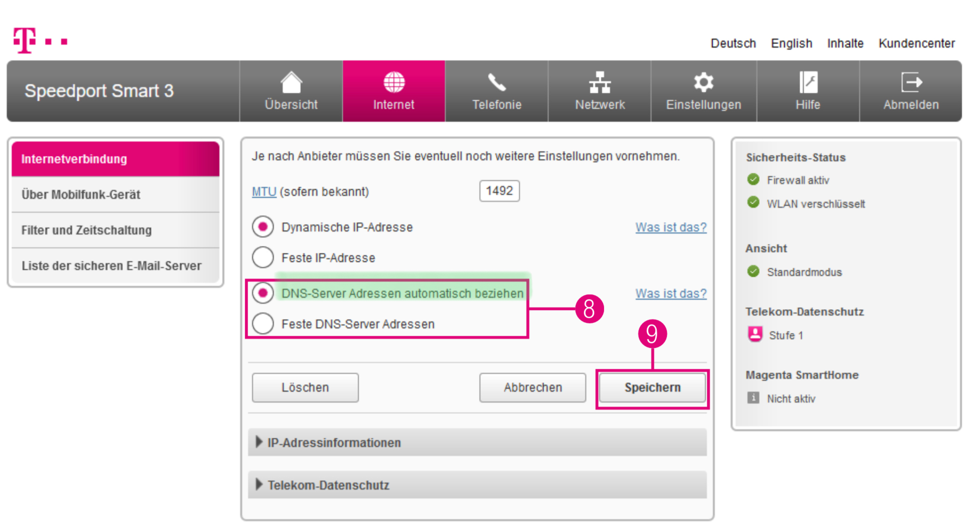
Task: Open Einstellungen gear icon
Action: [x=703, y=82]
